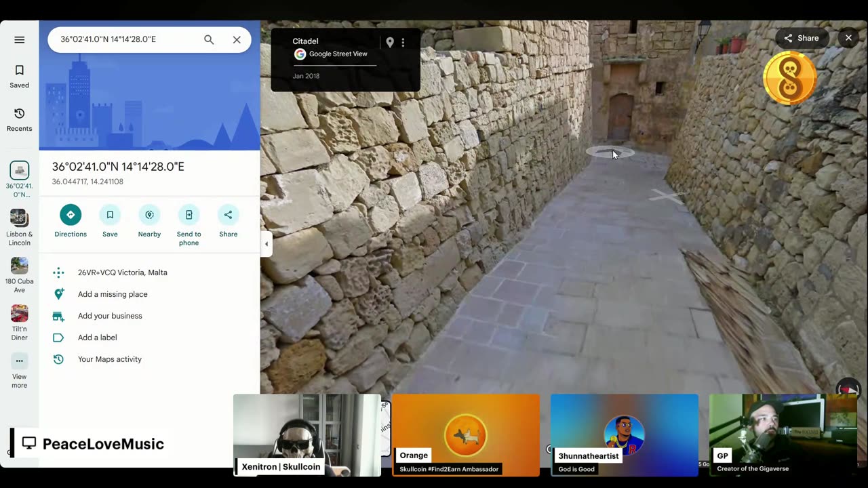Open Saved places in sidebar

click(19, 76)
